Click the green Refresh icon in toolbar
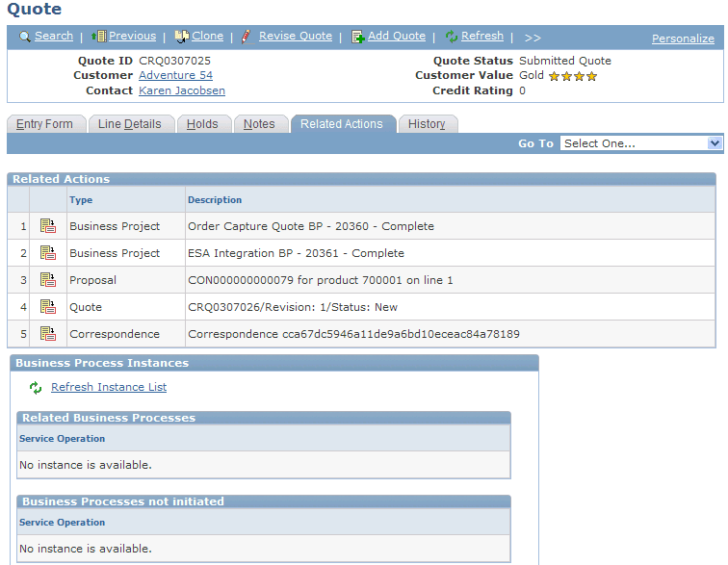Viewport: 728px width, 565px height. pos(452,37)
